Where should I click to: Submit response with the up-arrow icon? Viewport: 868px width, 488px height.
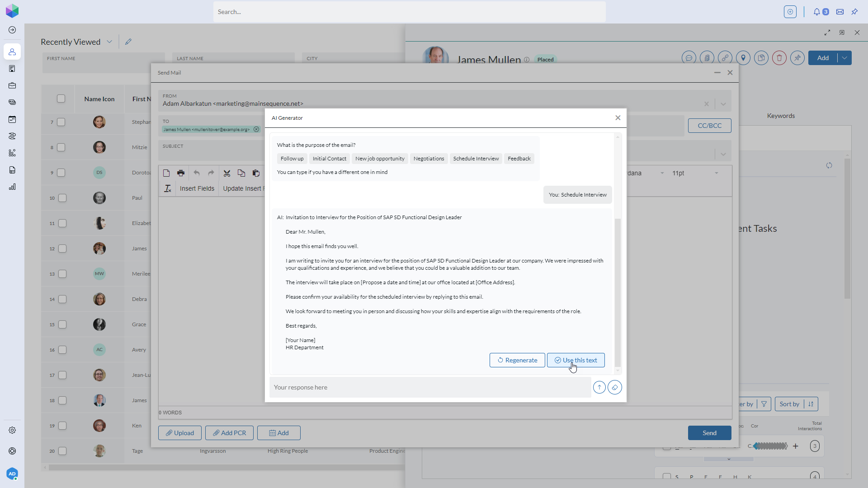tap(599, 387)
